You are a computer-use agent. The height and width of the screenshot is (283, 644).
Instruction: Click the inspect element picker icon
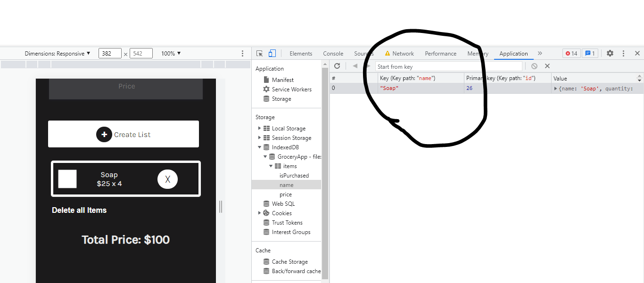pyautogui.click(x=260, y=54)
